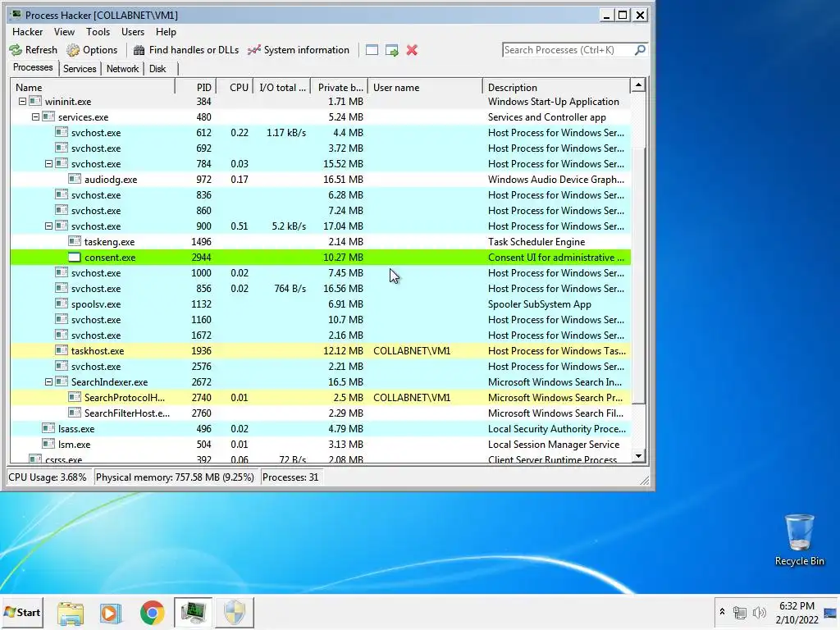Sort by Private bytes column header
Screen dimensions: 840x630
coord(339,87)
